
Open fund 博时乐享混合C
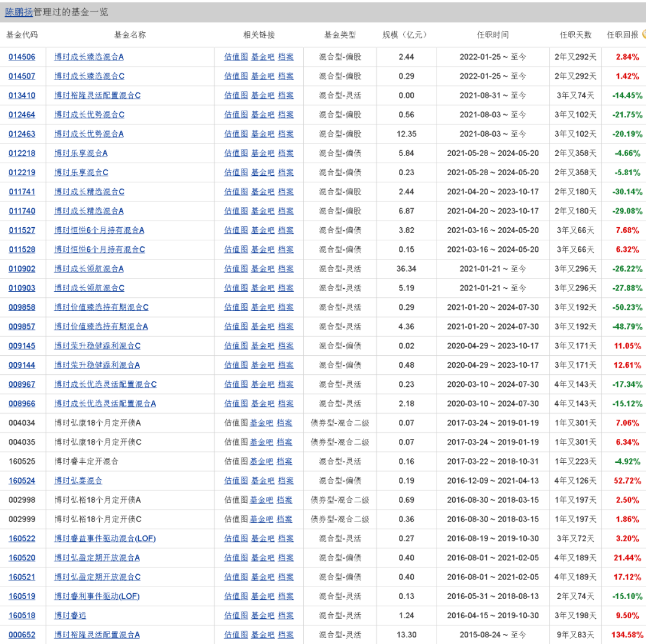(x=81, y=173)
